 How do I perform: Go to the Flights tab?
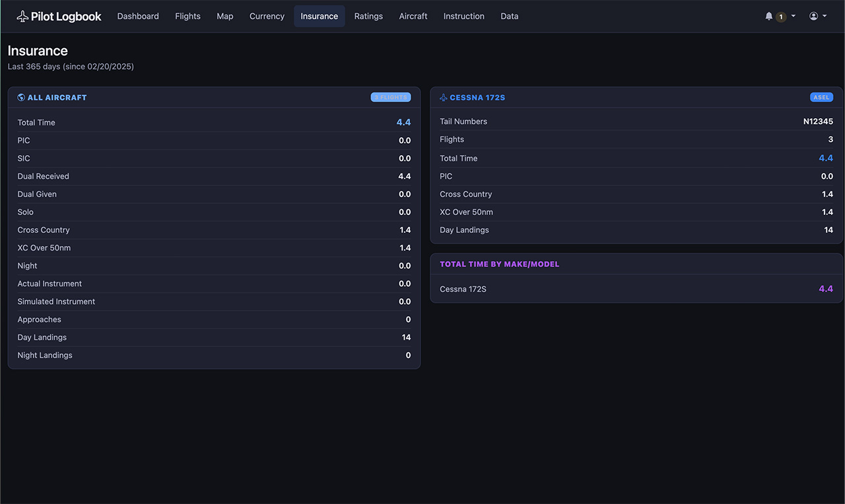coord(187,16)
